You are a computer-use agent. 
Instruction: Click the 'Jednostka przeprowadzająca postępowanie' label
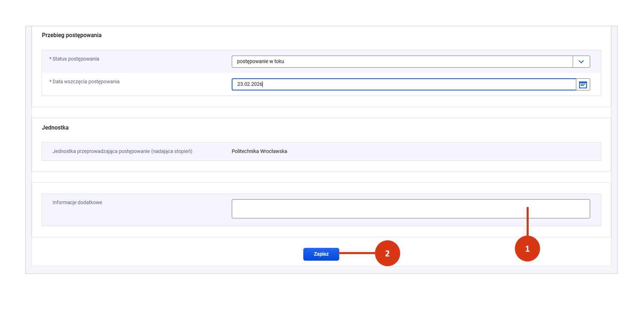(x=122, y=152)
